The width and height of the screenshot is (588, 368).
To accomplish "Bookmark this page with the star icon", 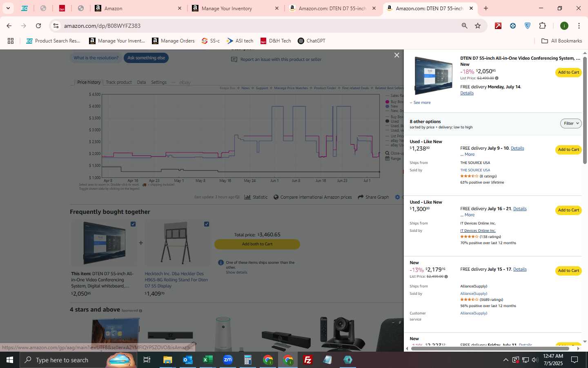I will point(478,26).
